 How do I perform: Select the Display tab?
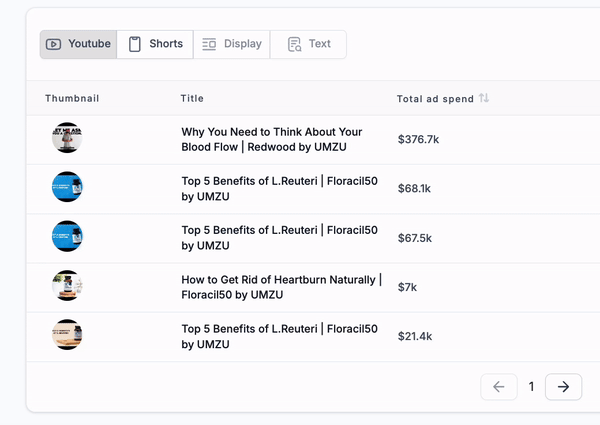coord(232,44)
